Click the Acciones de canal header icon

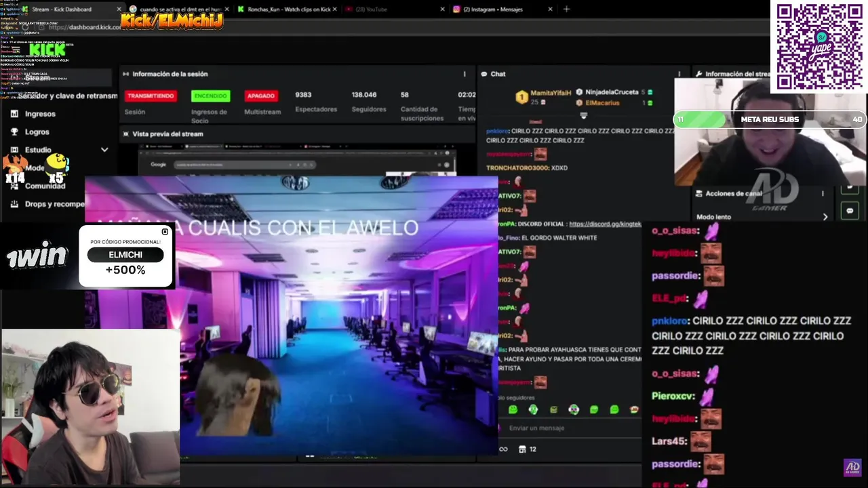(698, 193)
